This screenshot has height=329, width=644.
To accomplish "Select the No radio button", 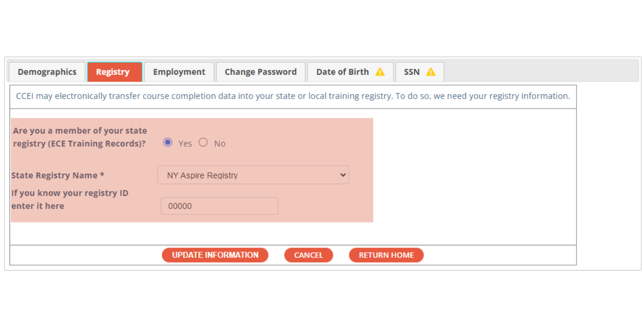I will click(203, 143).
